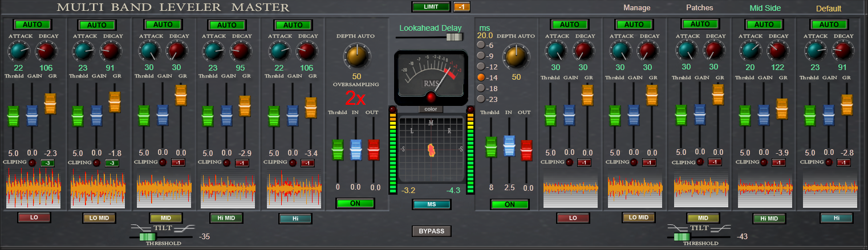The width and height of the screenshot is (868, 250).
Task: Select the -14 radio button
Action: 481,77
